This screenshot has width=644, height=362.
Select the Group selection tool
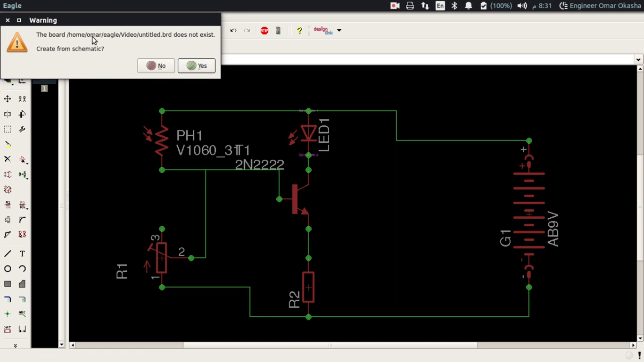tap(8, 129)
